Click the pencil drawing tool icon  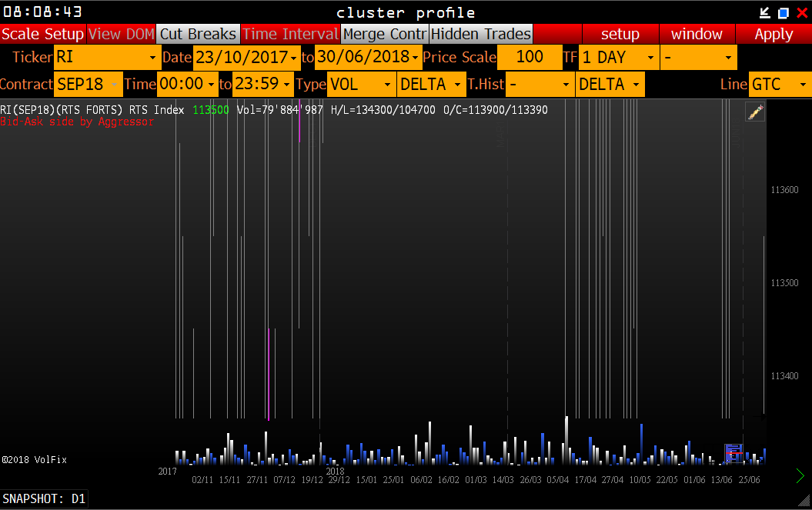(x=755, y=112)
